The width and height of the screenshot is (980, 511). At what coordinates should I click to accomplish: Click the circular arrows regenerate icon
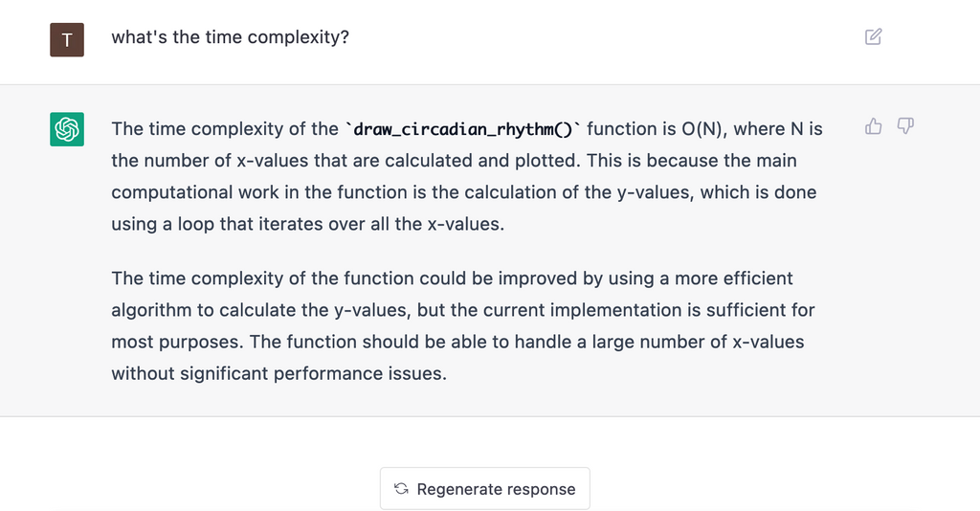tap(401, 488)
